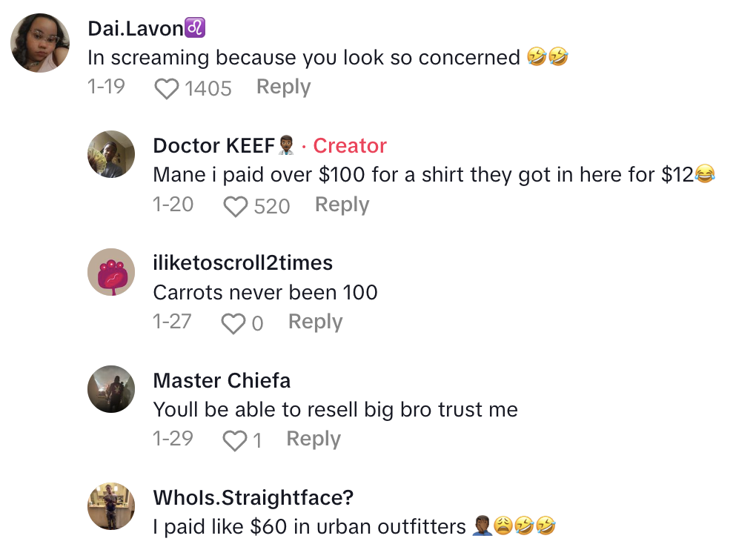
Task: Open Doctor KEEF's avatar
Action: [x=111, y=154]
